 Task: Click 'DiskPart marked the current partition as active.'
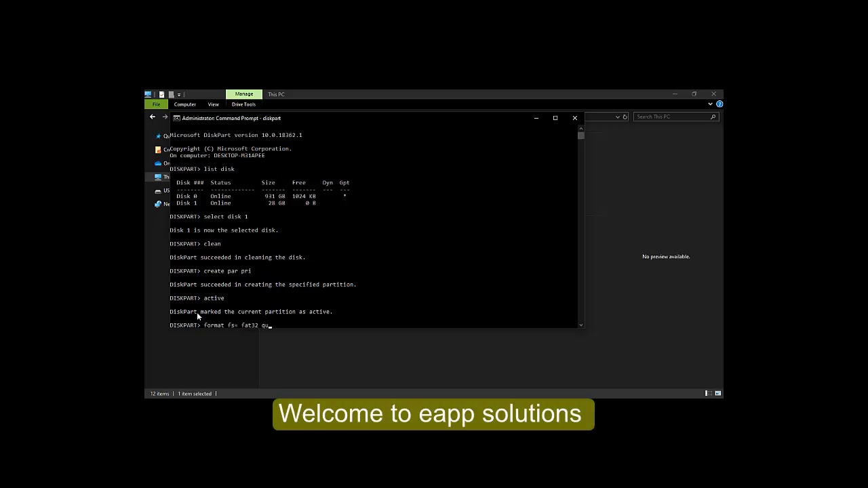(x=251, y=312)
